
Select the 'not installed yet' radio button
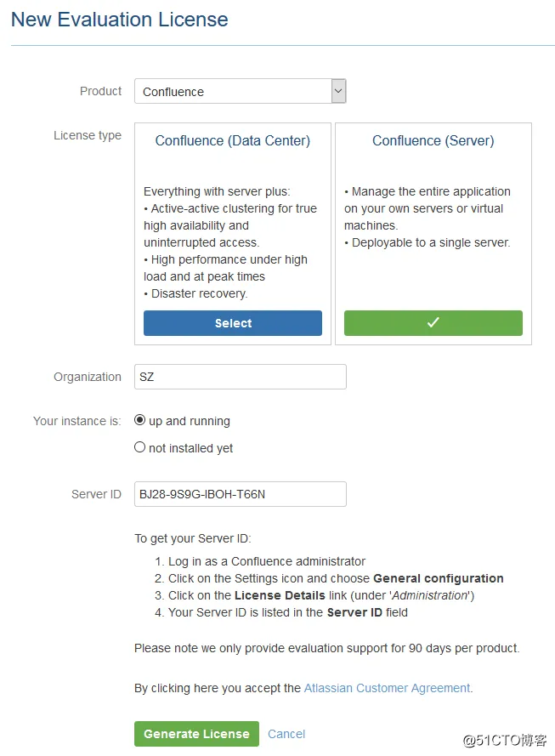click(x=140, y=447)
